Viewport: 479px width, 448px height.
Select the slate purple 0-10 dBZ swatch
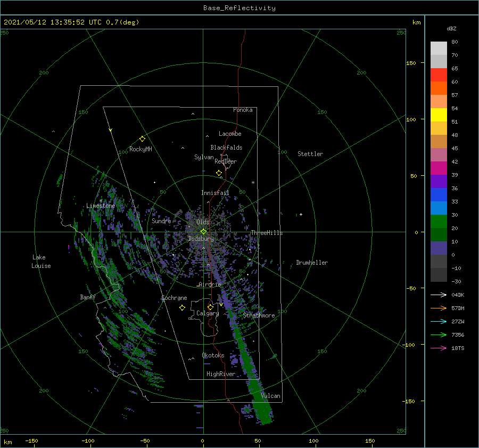tap(439, 248)
